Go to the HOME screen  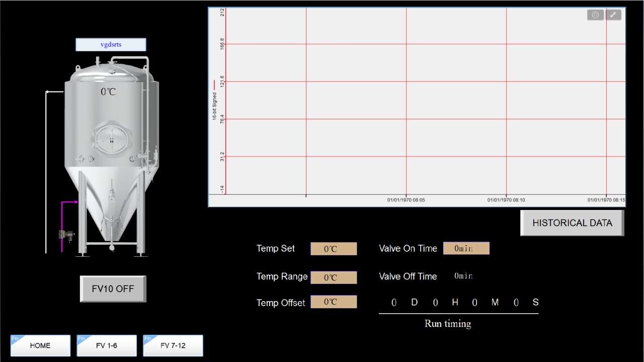[x=40, y=345]
